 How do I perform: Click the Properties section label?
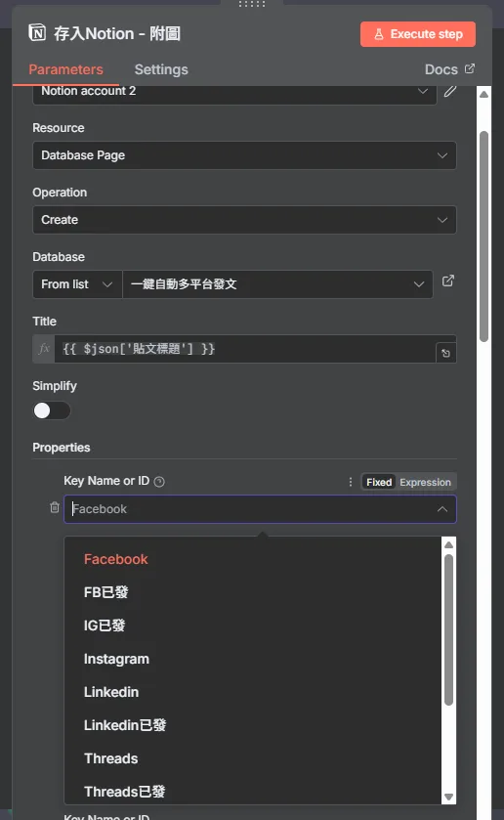[x=62, y=448]
